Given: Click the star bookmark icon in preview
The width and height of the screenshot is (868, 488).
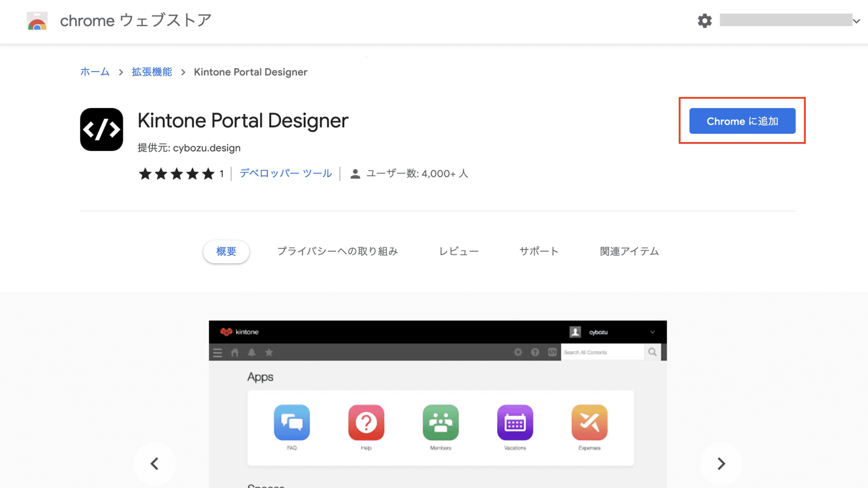Looking at the screenshot, I should click(x=269, y=352).
